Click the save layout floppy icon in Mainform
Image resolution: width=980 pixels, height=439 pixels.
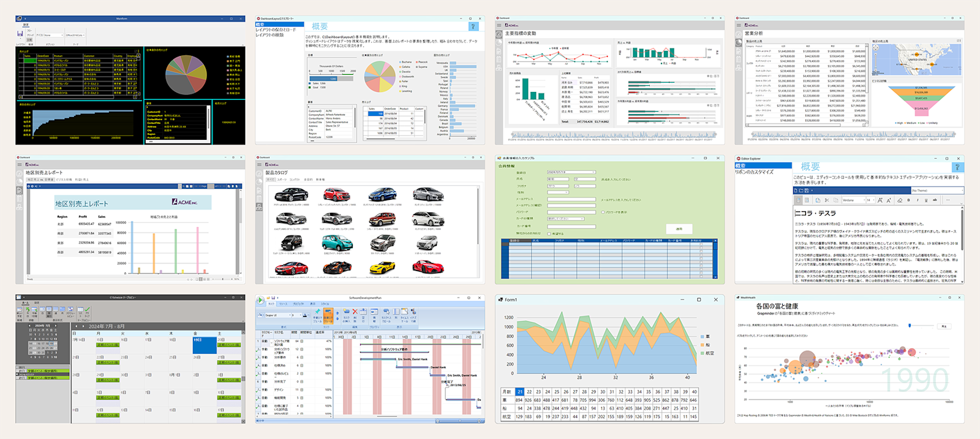[20, 34]
